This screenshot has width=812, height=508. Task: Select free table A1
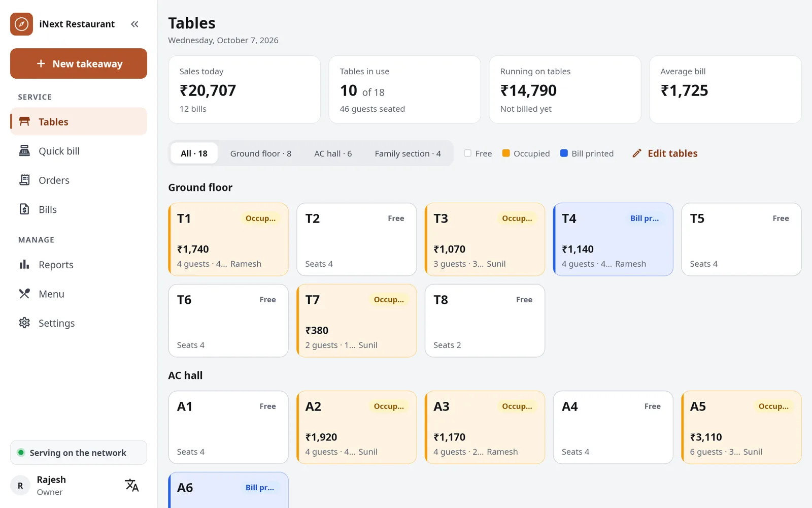coord(228,427)
